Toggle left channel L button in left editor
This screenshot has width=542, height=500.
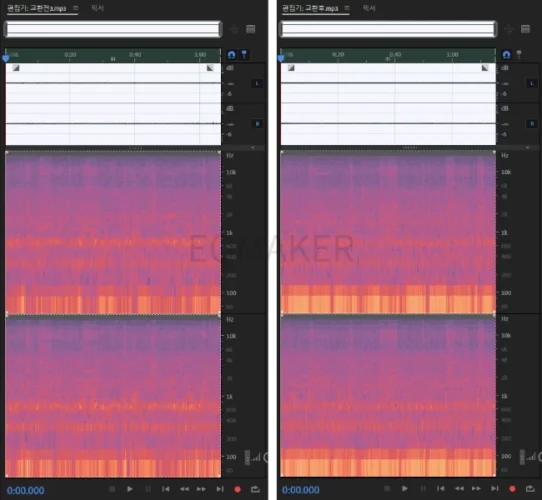pyautogui.click(x=257, y=83)
